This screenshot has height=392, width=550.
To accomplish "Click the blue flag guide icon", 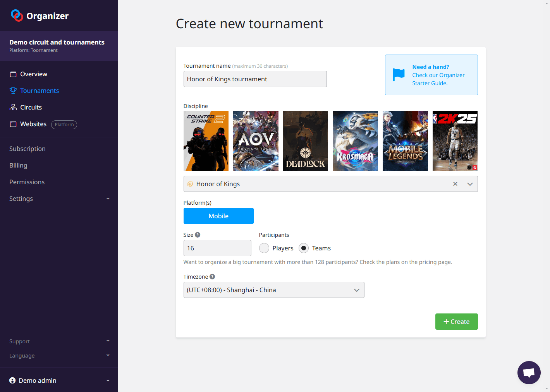I will pos(399,75).
